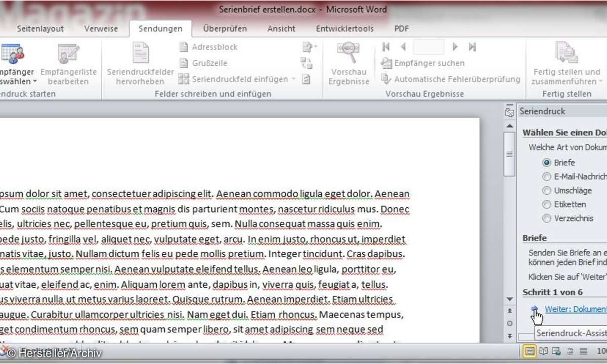
Task: Select the Briefe radio button
Action: [546, 163]
